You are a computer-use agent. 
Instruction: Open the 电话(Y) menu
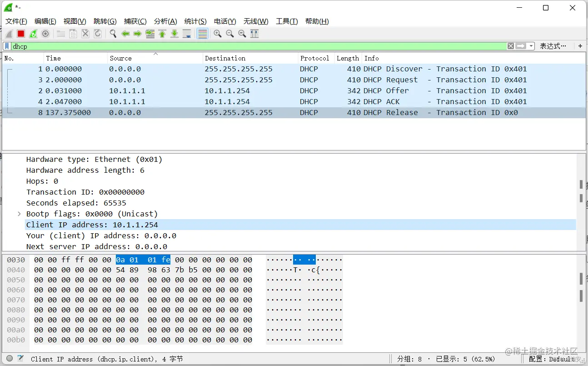click(225, 21)
